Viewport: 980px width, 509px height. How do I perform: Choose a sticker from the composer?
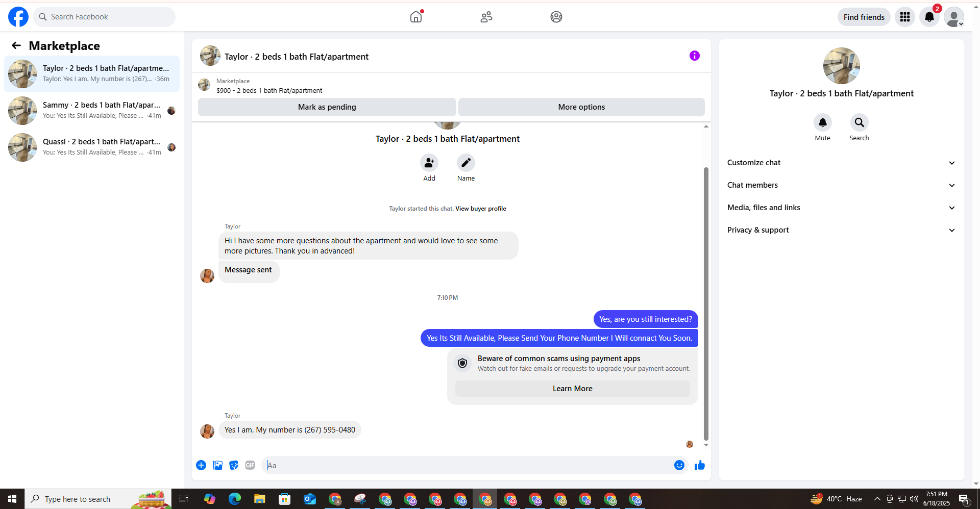234,465
